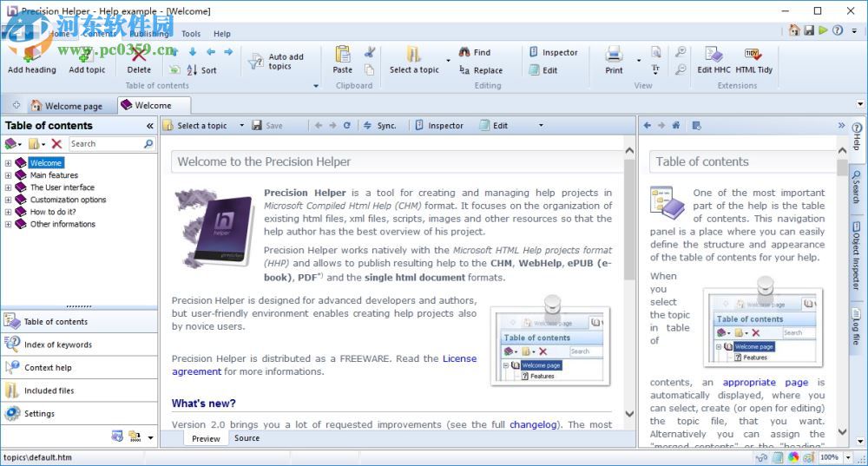868x466 pixels.
Task: Expand The User interface tree node
Action: 9,187
